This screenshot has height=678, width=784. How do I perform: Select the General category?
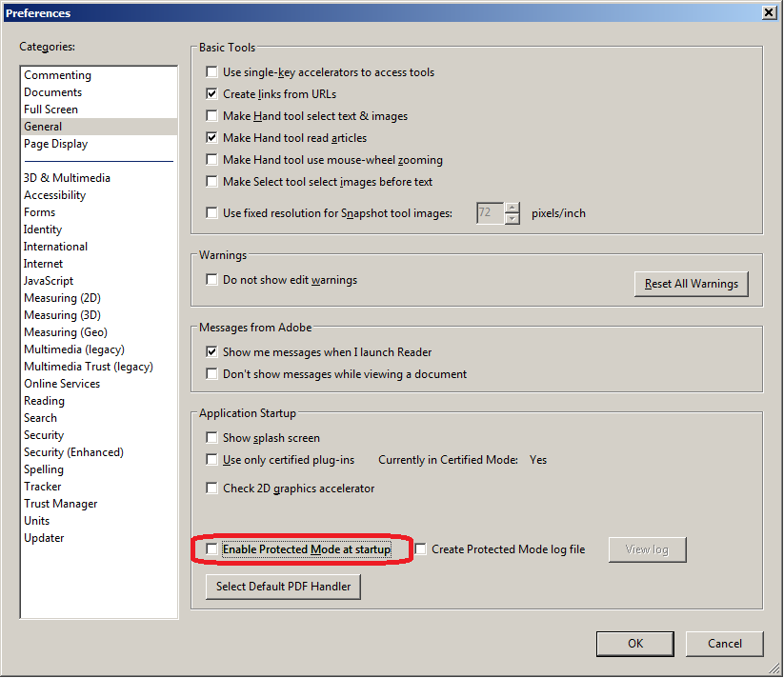[x=99, y=127]
